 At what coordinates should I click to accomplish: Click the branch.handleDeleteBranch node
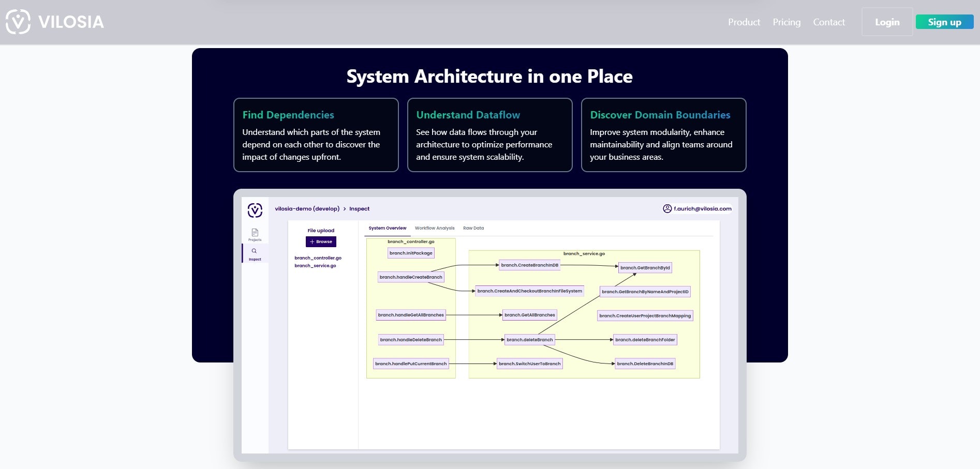coord(411,340)
